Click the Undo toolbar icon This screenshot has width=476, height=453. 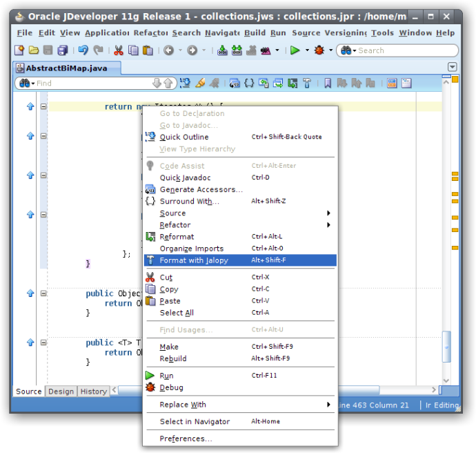coord(83,50)
